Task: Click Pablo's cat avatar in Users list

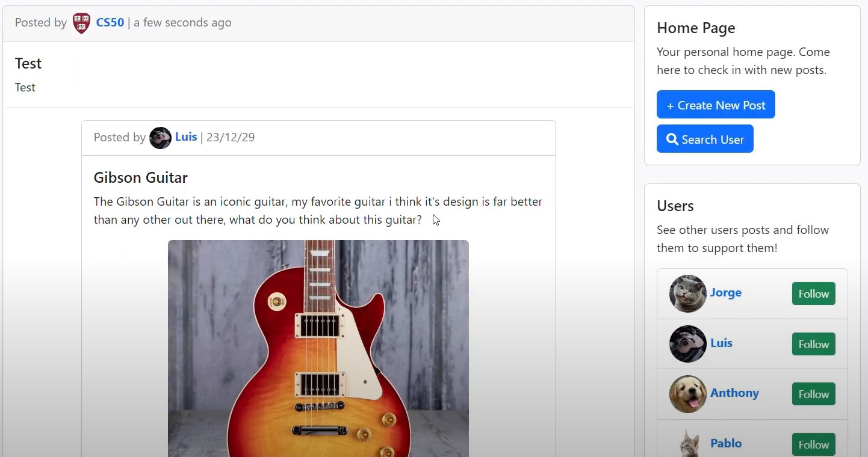Action: click(x=687, y=444)
